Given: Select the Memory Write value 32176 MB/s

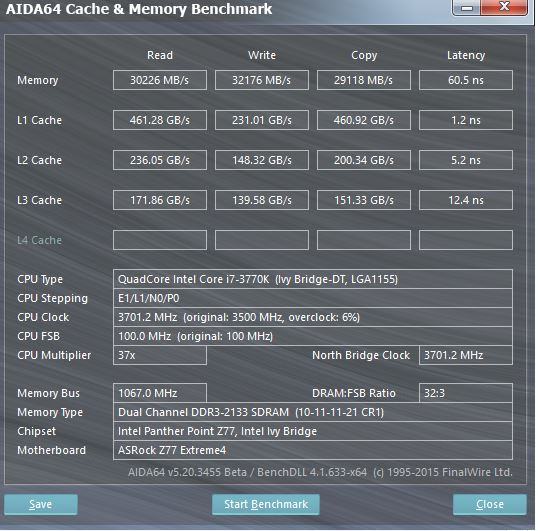Looking at the screenshot, I should point(262,80).
